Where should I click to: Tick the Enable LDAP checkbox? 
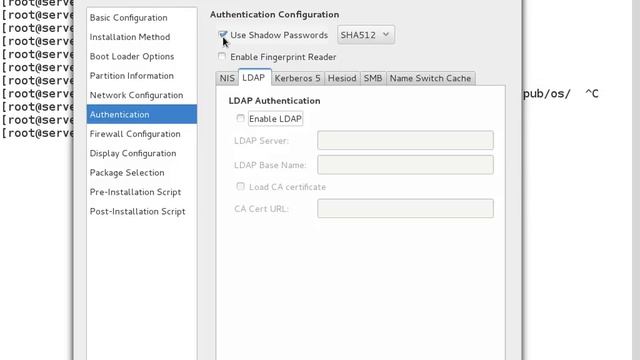click(x=240, y=118)
